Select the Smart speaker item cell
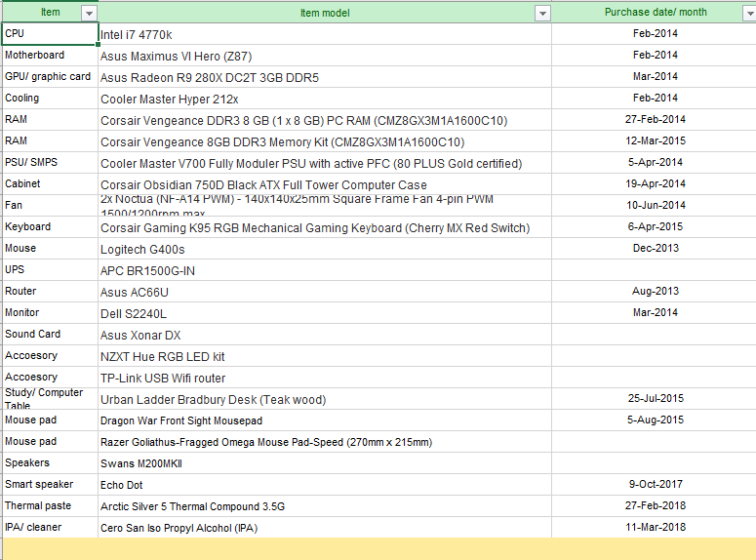 (x=50, y=484)
